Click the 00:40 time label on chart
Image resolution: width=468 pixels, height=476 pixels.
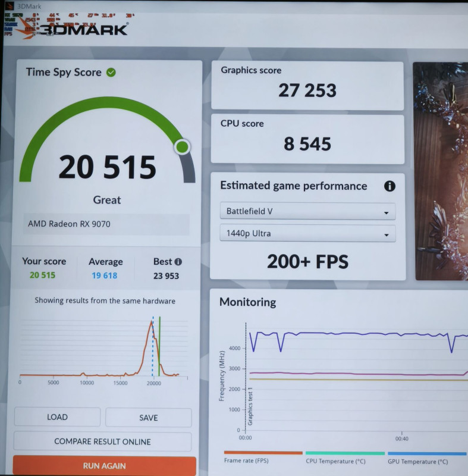point(401,439)
